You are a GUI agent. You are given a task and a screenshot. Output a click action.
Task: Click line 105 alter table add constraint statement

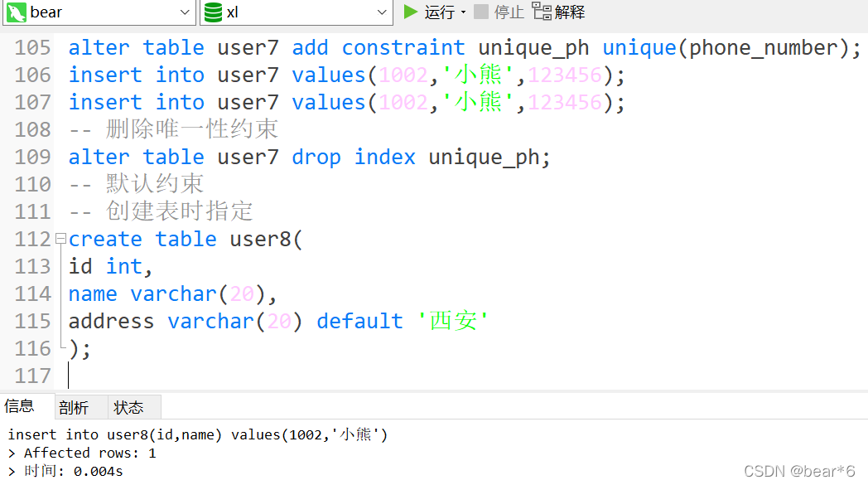click(464, 48)
